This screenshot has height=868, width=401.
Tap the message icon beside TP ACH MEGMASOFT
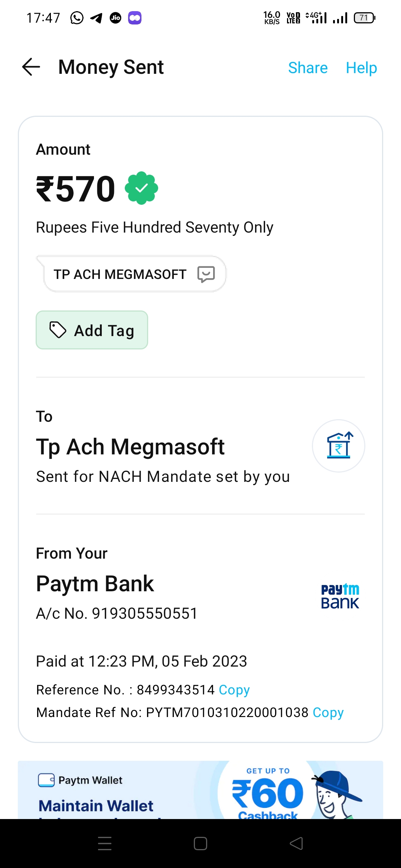[x=206, y=274]
